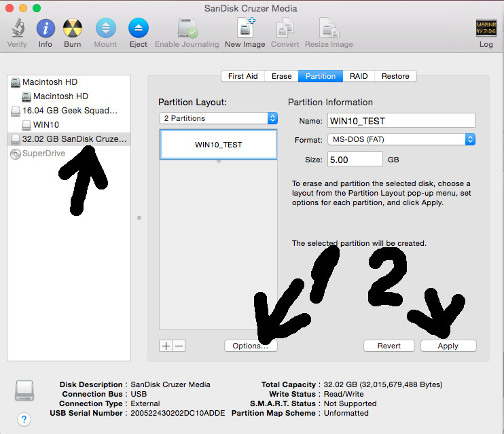Screen dimensions: 504x434
Task: Click Apply to create partitions
Action: point(448,346)
